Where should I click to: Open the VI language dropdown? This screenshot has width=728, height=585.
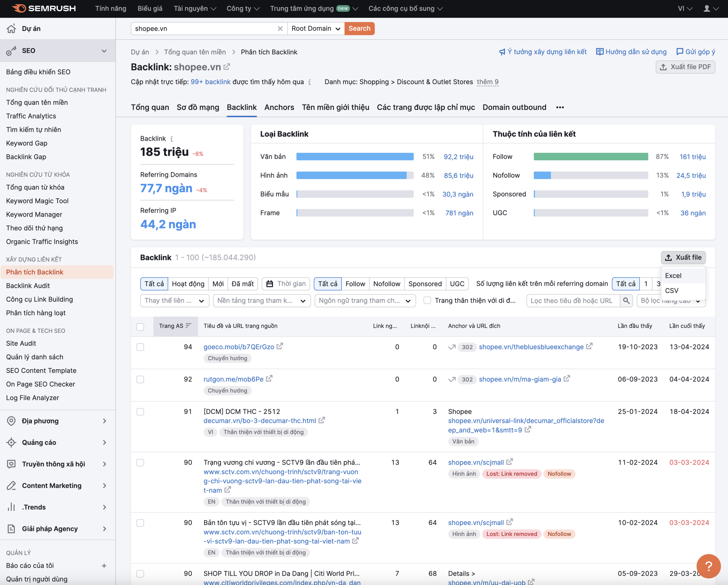685,9
